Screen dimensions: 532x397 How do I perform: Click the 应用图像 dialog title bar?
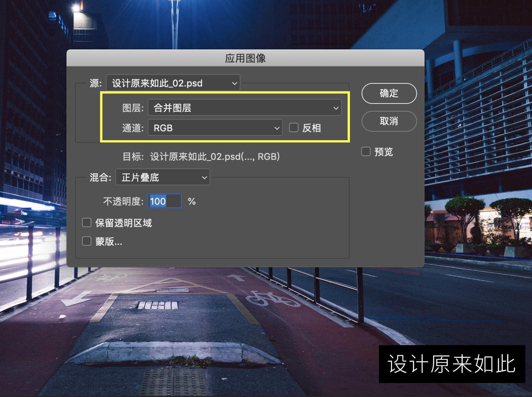(x=245, y=58)
